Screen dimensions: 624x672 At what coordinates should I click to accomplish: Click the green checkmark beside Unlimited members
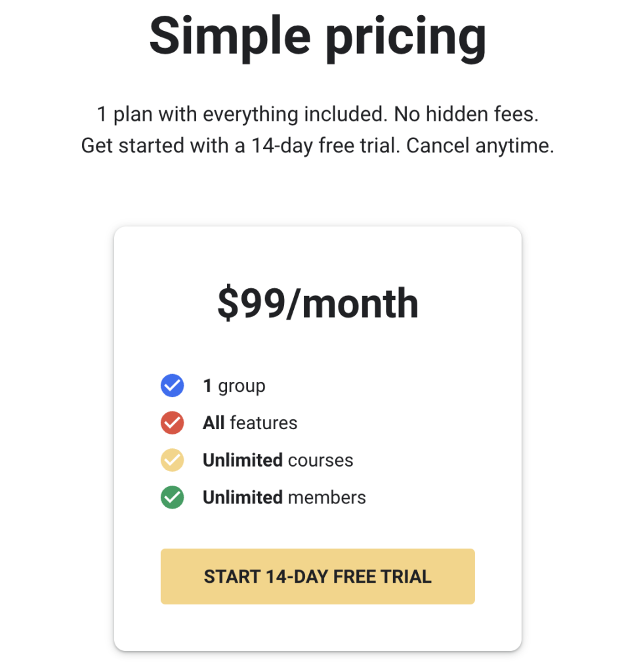(x=172, y=497)
